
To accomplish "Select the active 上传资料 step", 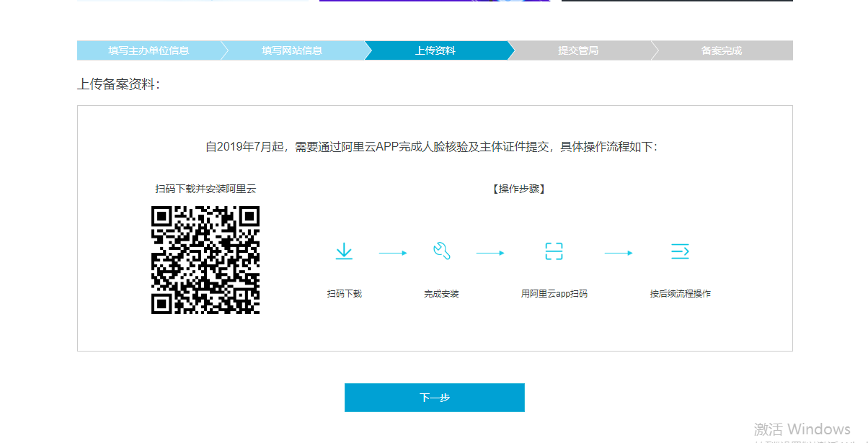I will (435, 50).
